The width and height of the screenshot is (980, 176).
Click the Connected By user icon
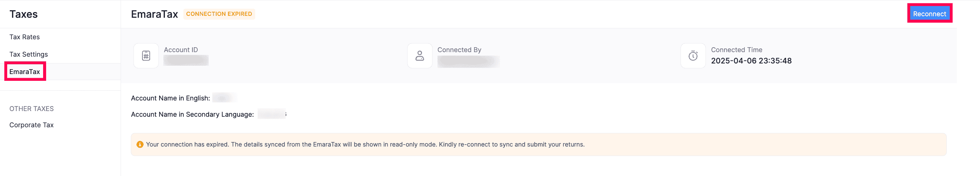(x=419, y=56)
